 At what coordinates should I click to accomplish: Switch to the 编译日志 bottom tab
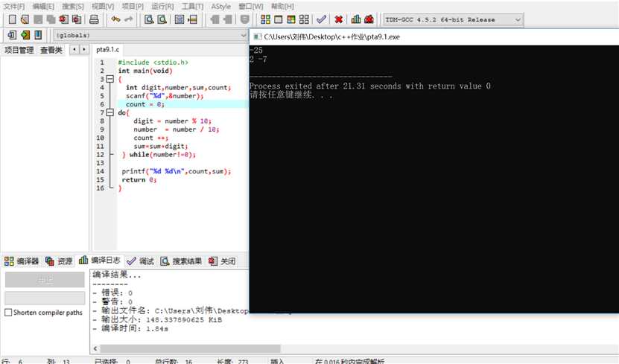pos(100,261)
